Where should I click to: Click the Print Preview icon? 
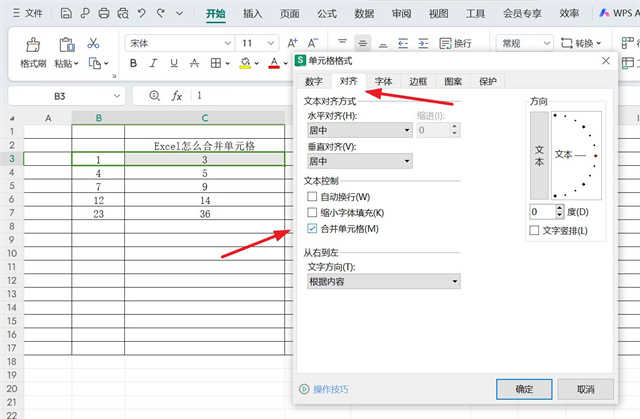click(x=123, y=13)
